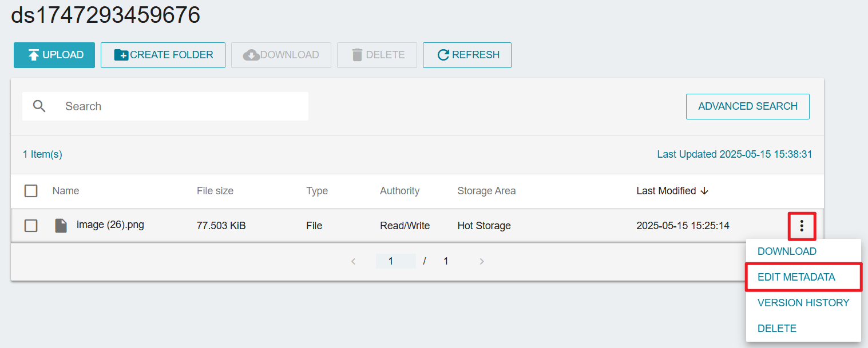The height and width of the screenshot is (348, 868).
Task: Choose Delete in the context menu
Action: tap(776, 329)
